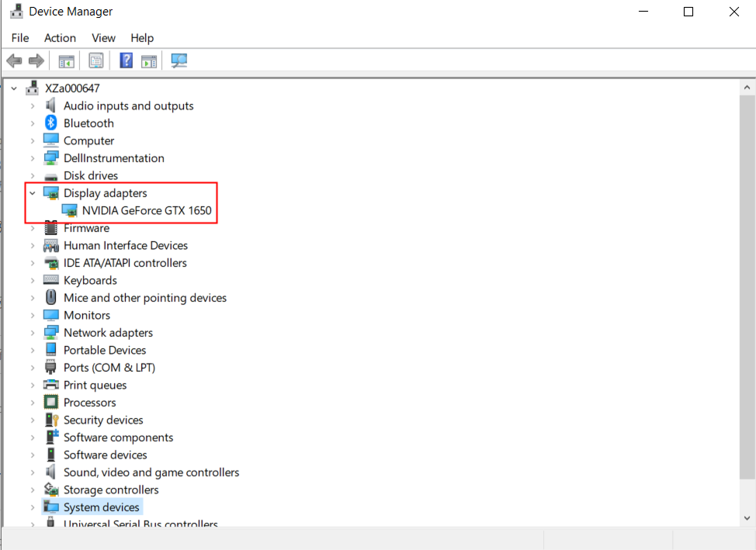Viewport: 756px width, 550px height.
Task: Open the File menu
Action: coord(20,38)
